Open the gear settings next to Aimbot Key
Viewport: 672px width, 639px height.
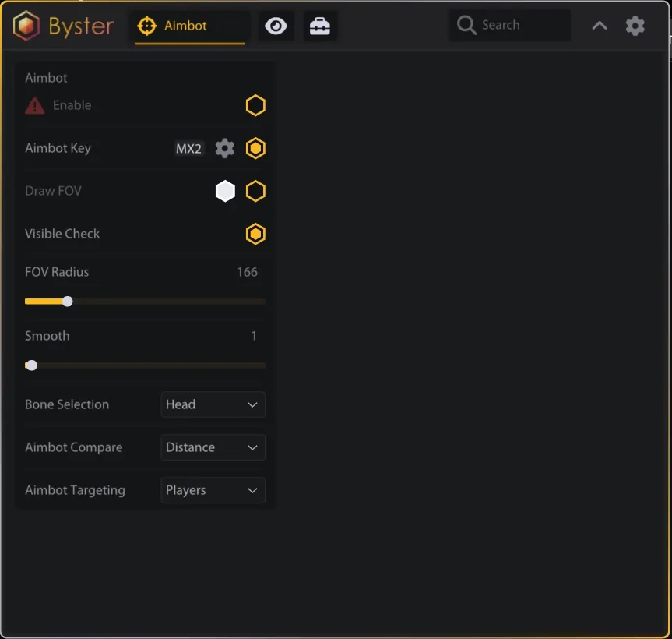(x=224, y=148)
